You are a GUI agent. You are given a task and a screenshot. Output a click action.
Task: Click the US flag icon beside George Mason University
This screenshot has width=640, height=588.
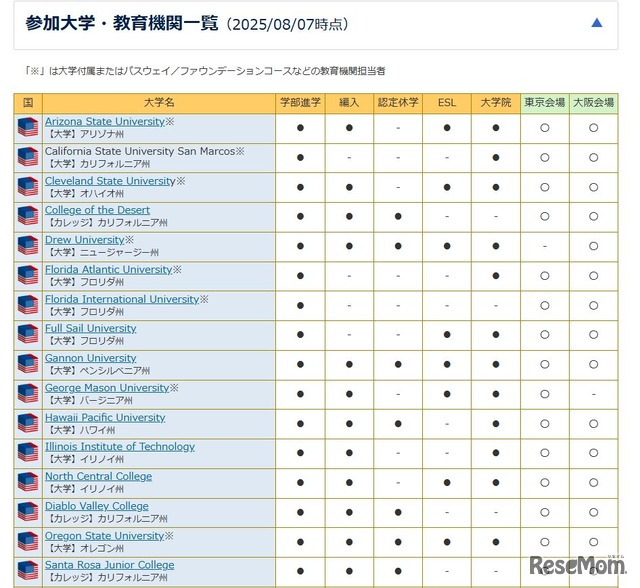tap(28, 394)
